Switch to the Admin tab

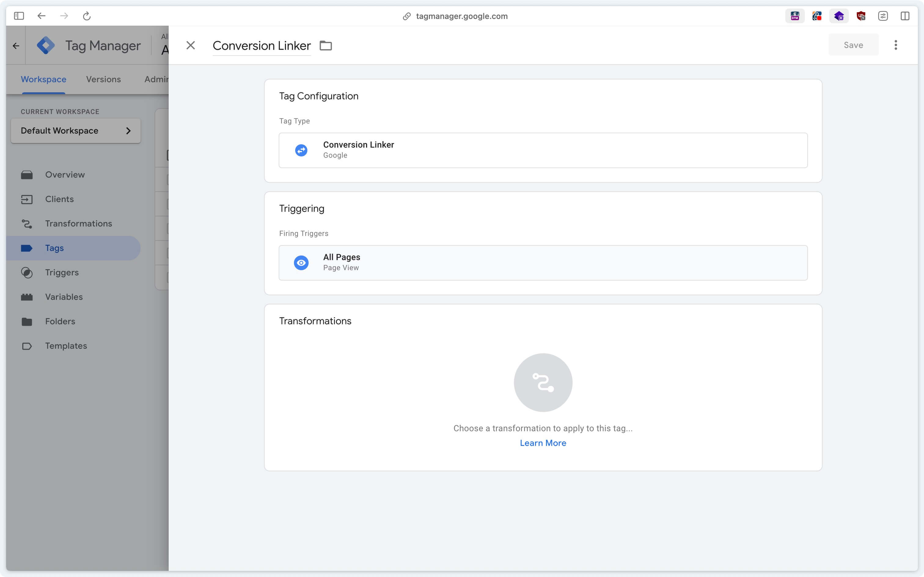[156, 79]
